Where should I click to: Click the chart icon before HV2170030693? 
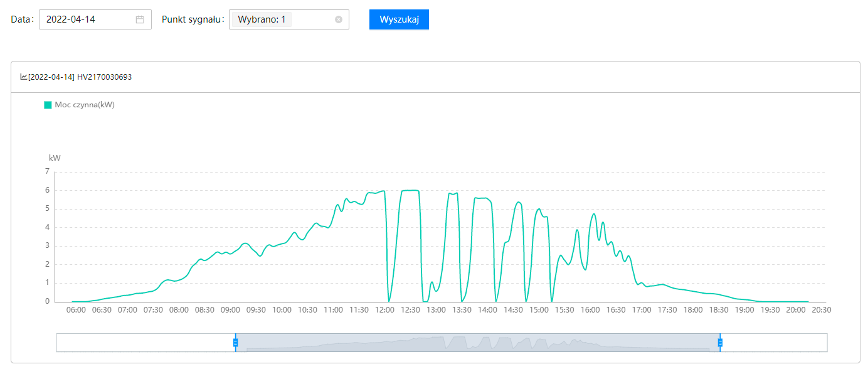(24, 77)
